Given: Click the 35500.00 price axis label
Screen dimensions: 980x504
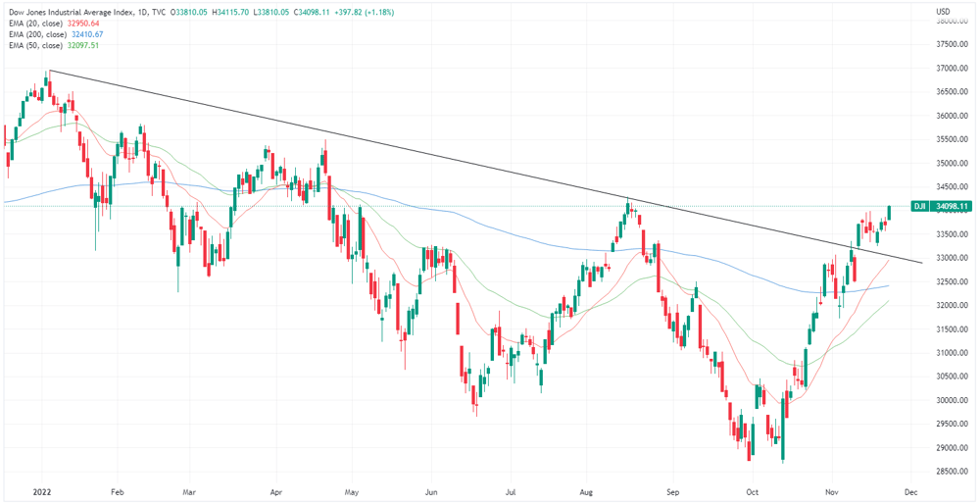Looking at the screenshot, I should point(954,139).
